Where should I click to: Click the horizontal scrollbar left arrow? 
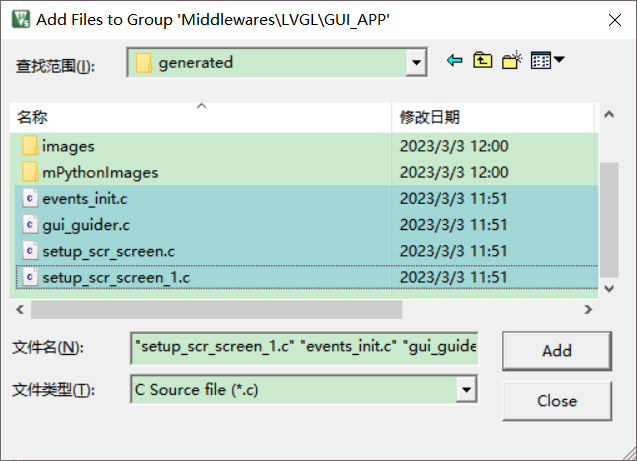click(x=20, y=309)
